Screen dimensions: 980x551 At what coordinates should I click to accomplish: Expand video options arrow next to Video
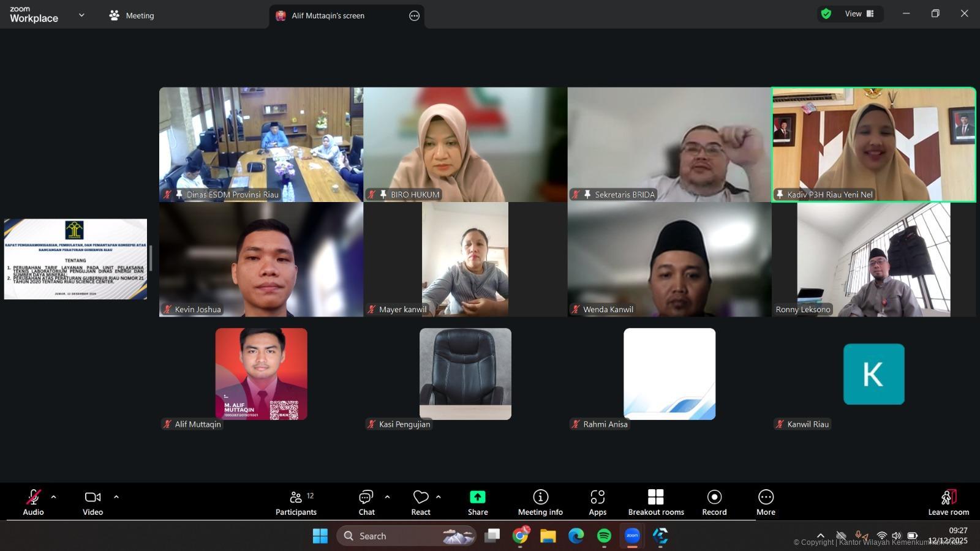tap(116, 497)
